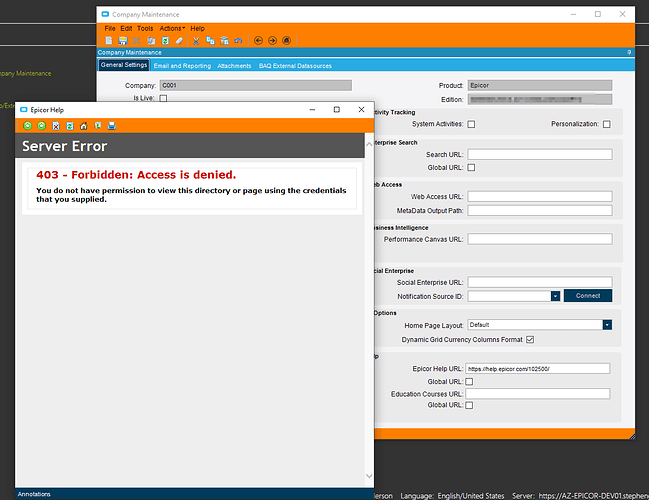Enable the System Activities checkbox
The height and width of the screenshot is (500, 649).
471,124
